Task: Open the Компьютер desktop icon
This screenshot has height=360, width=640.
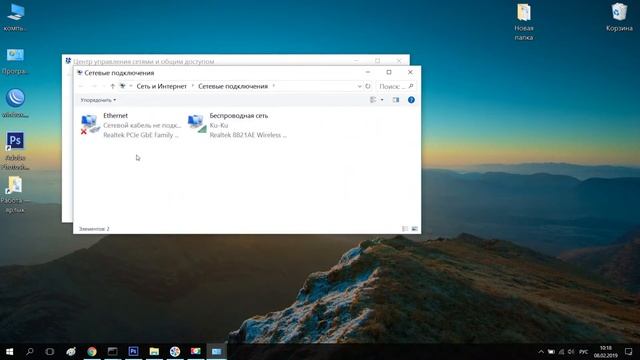Action: 15,18
